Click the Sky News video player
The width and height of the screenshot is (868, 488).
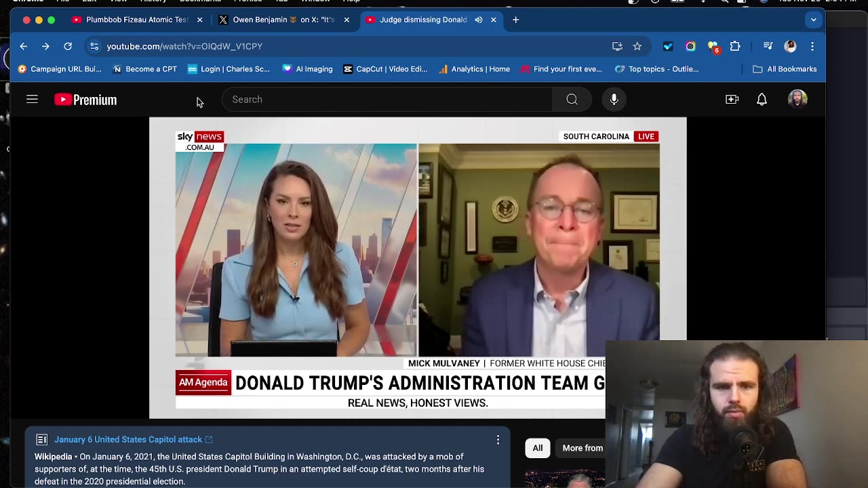click(418, 268)
